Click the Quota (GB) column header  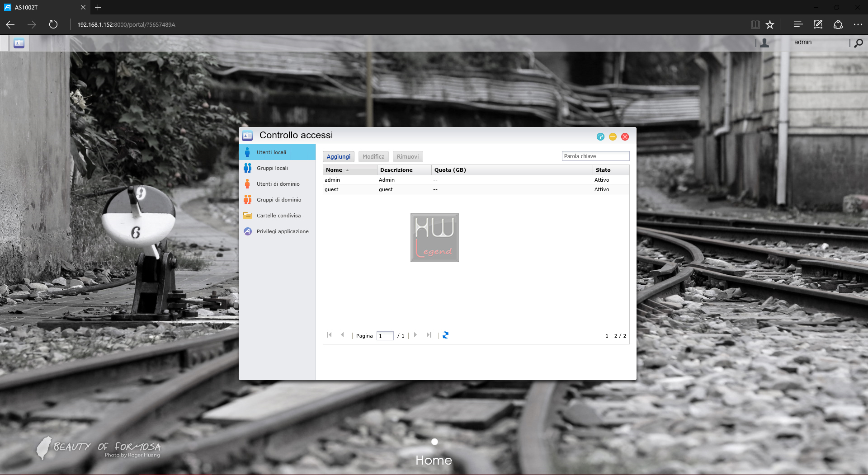click(512, 170)
